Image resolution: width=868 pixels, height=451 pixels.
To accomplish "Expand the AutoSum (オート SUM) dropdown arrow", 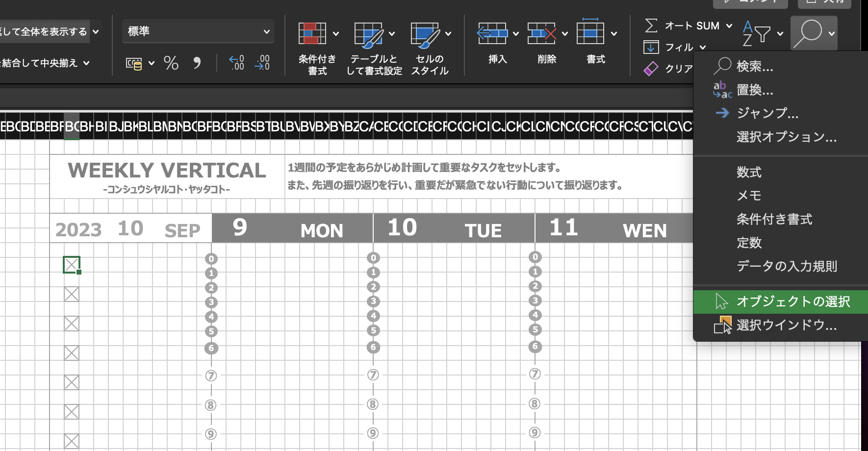I will [x=729, y=26].
